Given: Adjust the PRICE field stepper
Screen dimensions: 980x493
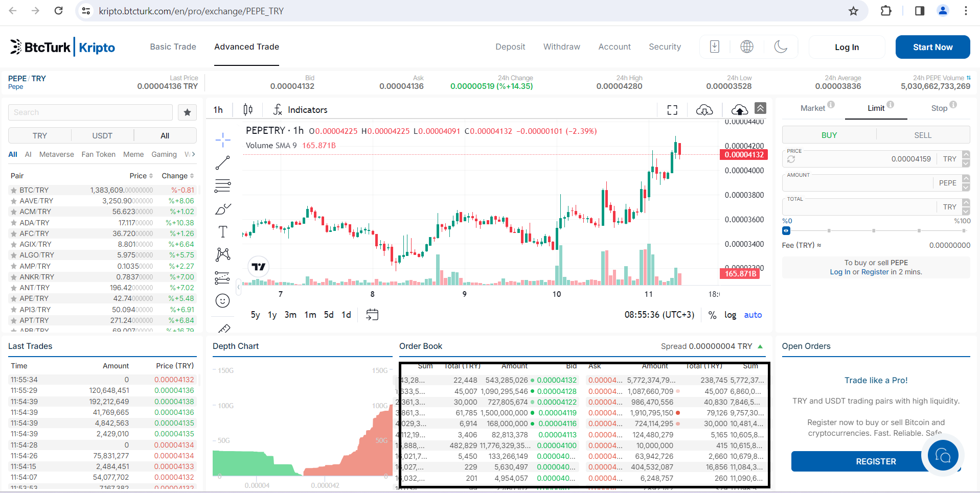Looking at the screenshot, I should (x=966, y=159).
